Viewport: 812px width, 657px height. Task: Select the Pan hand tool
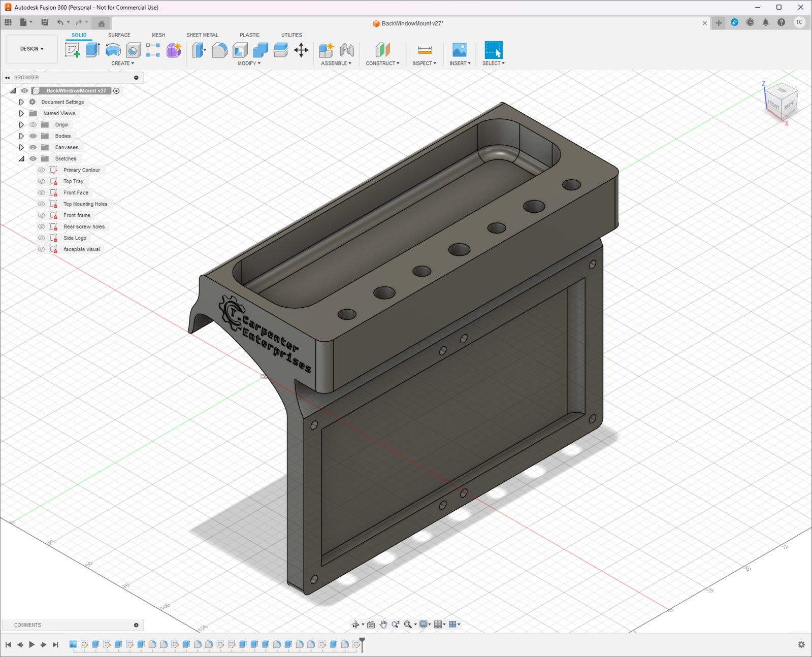pos(383,625)
